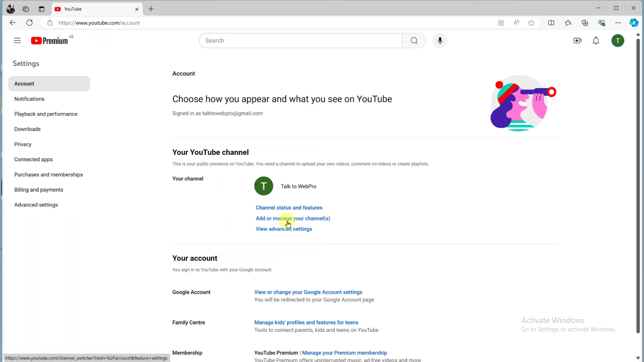Click the 'Your YouTube channel' heading
The height and width of the screenshot is (362, 644).
pyautogui.click(x=211, y=152)
